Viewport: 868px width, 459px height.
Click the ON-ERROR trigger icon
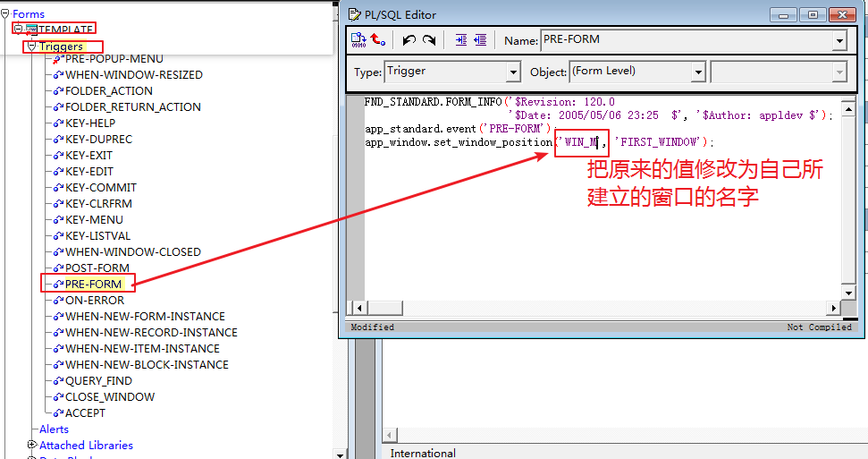pos(58,300)
